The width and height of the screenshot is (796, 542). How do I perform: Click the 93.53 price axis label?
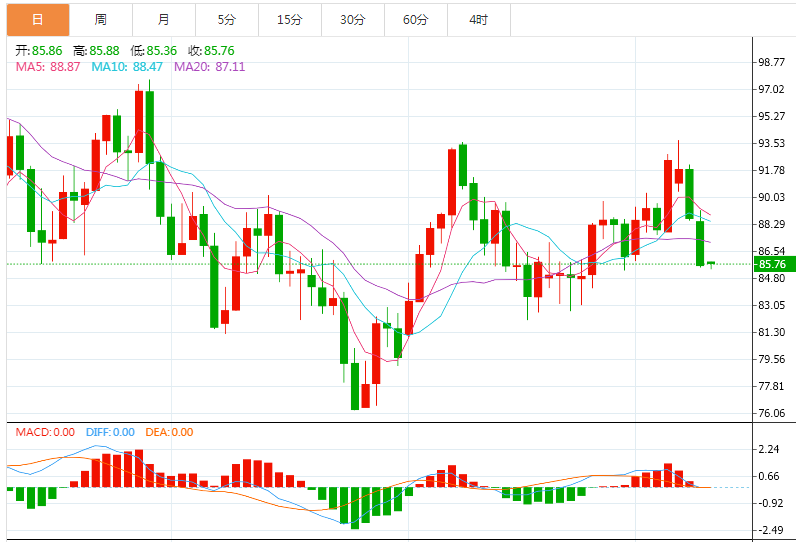(771, 143)
